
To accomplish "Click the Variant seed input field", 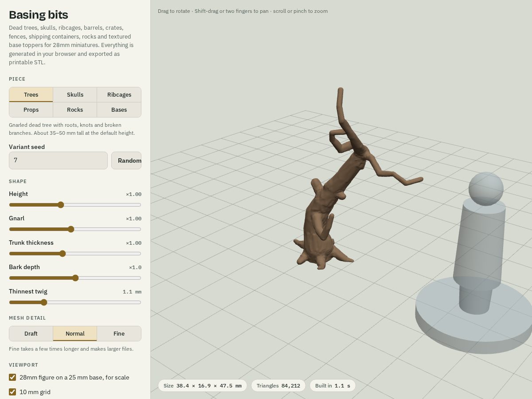I will (58, 160).
